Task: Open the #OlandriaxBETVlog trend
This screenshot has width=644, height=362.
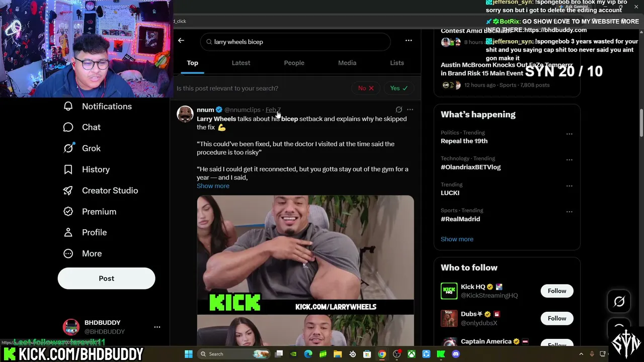Action: pos(470,167)
